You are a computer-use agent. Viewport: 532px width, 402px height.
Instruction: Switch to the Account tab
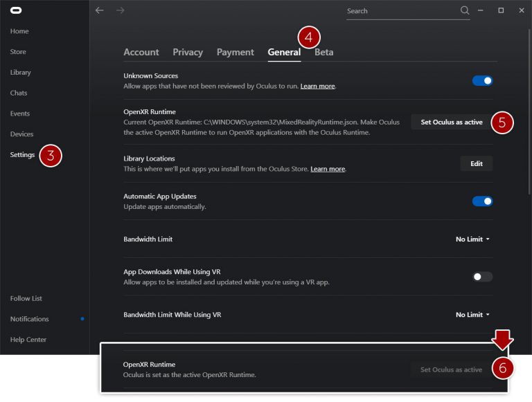(x=141, y=53)
